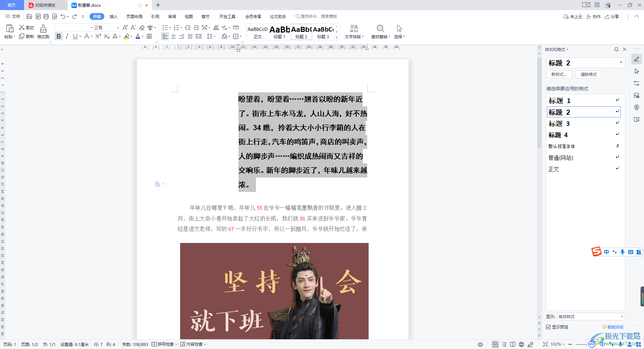The image size is (644, 349).
Task: Undo the last action
Action: [x=63, y=16]
